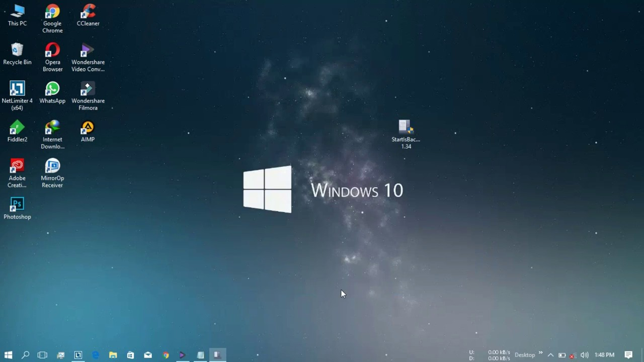644x362 pixels.
Task: Open Task View on the taskbar
Action: click(x=42, y=355)
